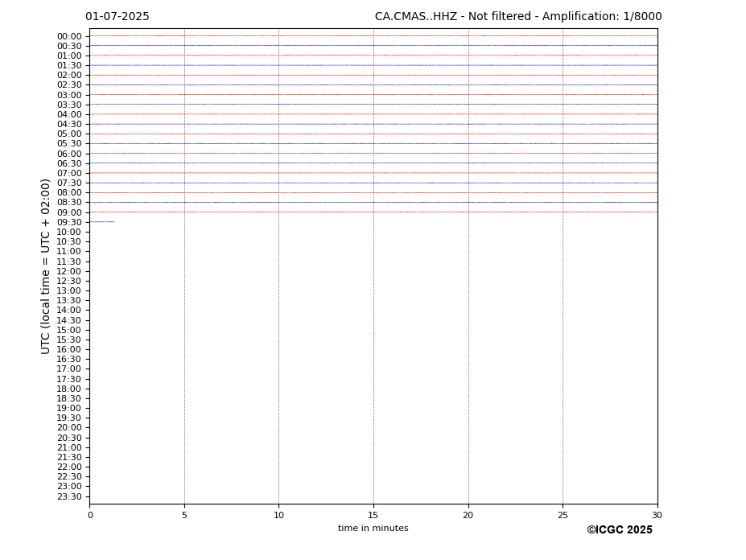Screen dimensions: 746x560
Task: Click the x-axis tick label 15
Action: pos(373,515)
